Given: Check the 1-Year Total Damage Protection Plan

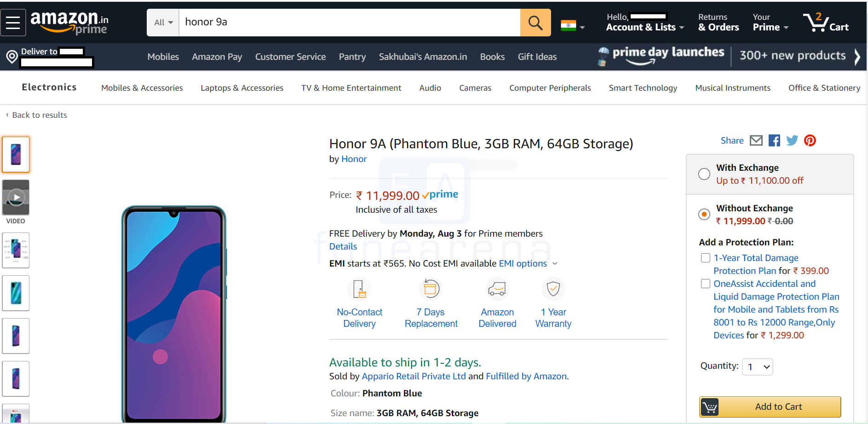Looking at the screenshot, I should (706, 258).
